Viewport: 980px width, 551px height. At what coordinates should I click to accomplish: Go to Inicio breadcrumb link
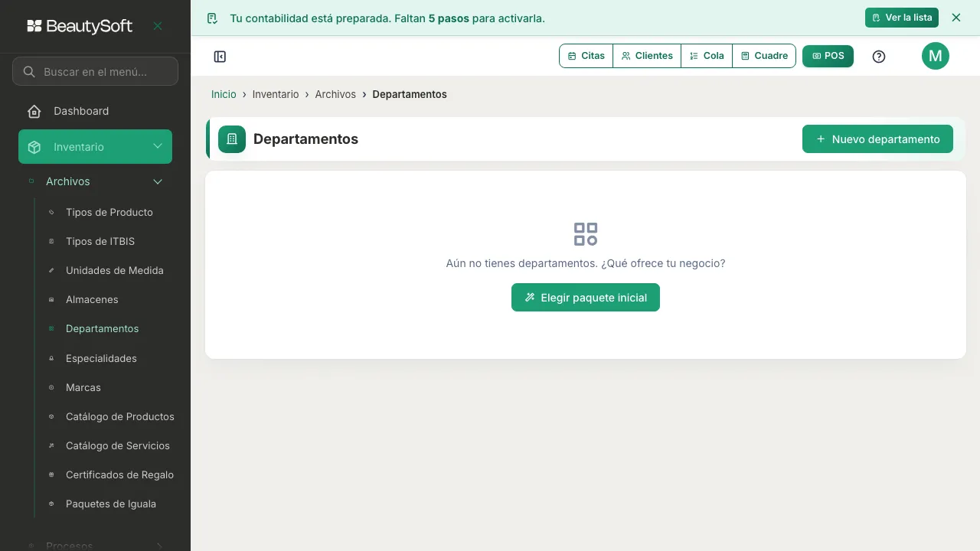pos(224,94)
